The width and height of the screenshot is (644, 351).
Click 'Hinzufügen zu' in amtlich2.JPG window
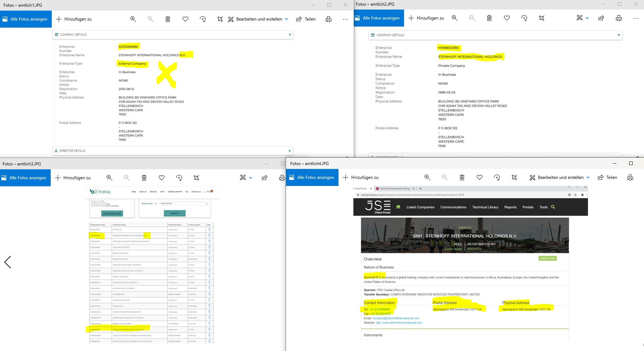point(426,18)
